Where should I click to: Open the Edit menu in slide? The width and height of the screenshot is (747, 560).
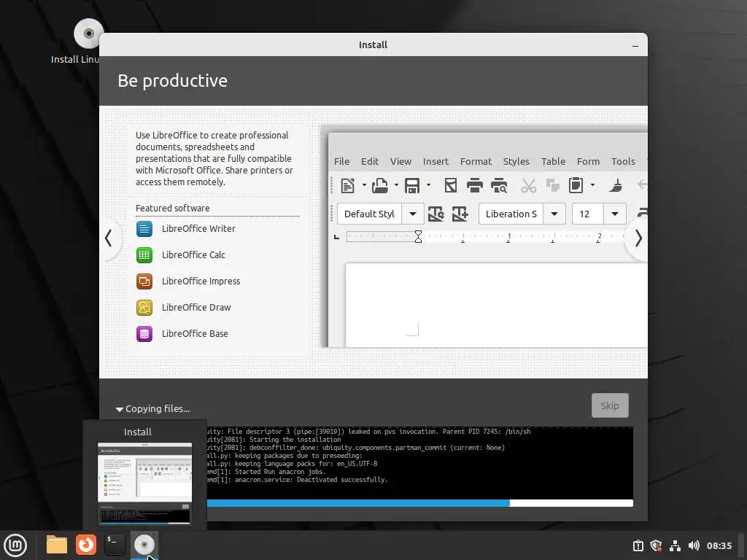point(370,161)
